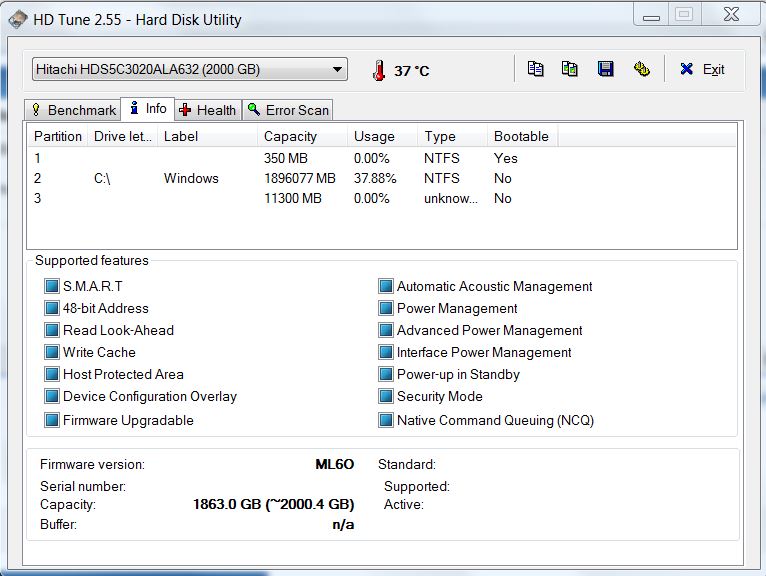
Task: Select the Info tab
Action: coord(148,108)
